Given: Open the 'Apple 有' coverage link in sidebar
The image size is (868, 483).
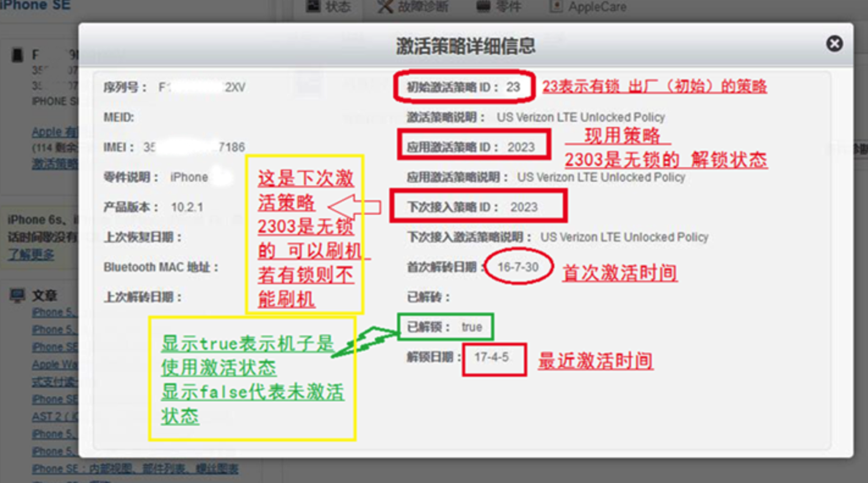Looking at the screenshot, I should tap(55, 132).
